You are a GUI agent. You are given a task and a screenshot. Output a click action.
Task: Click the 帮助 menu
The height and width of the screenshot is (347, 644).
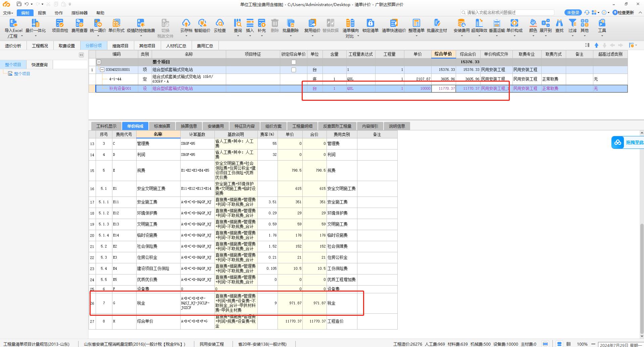coord(100,13)
